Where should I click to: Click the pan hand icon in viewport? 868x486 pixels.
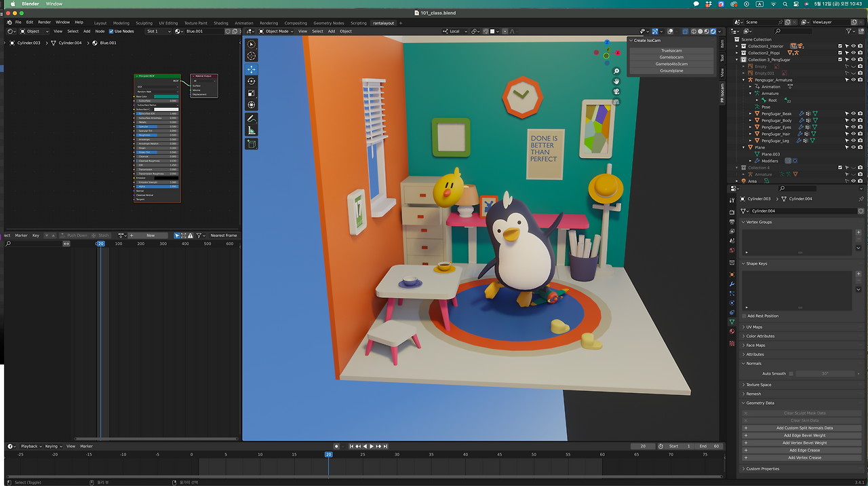click(616, 81)
